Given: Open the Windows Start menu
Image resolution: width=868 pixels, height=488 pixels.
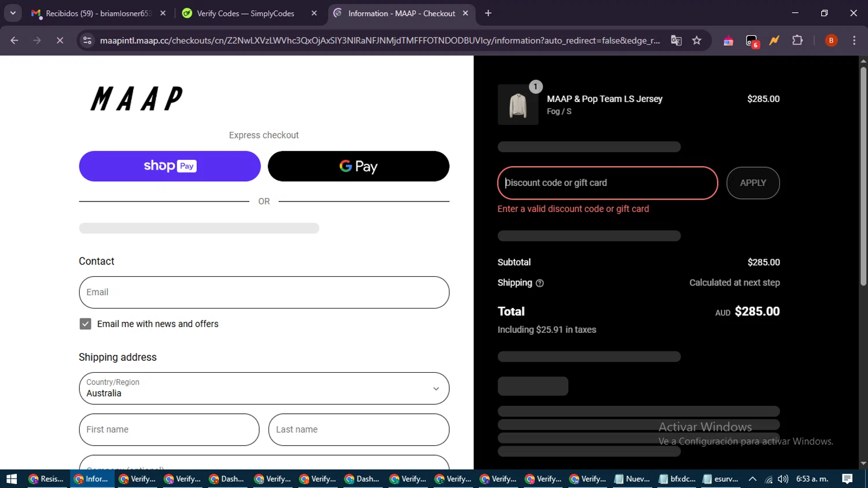Looking at the screenshot, I should pos(12,479).
